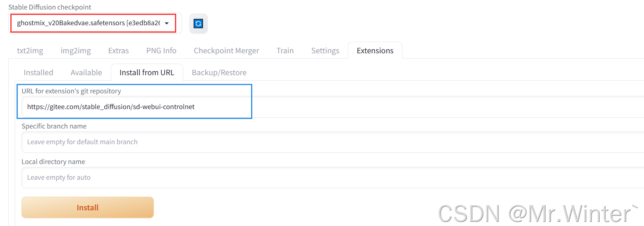Click the ghostmix_v20Bakedvae checkpoint name field

(88, 23)
